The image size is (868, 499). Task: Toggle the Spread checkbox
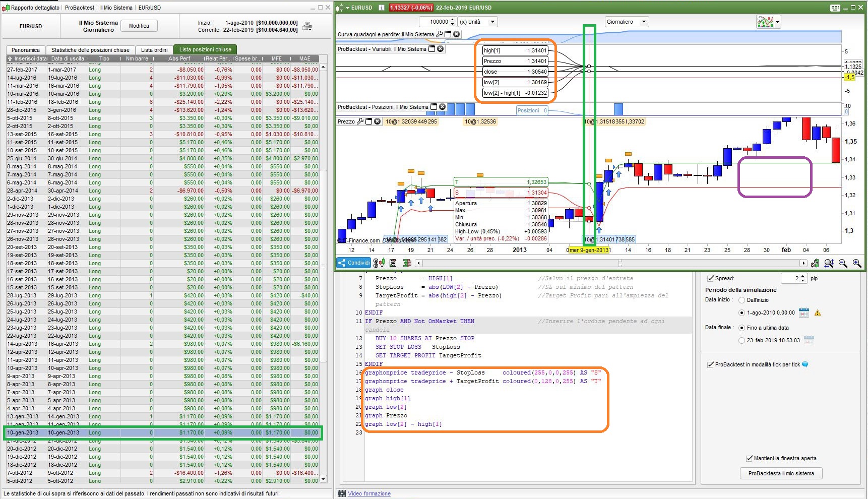(710, 278)
